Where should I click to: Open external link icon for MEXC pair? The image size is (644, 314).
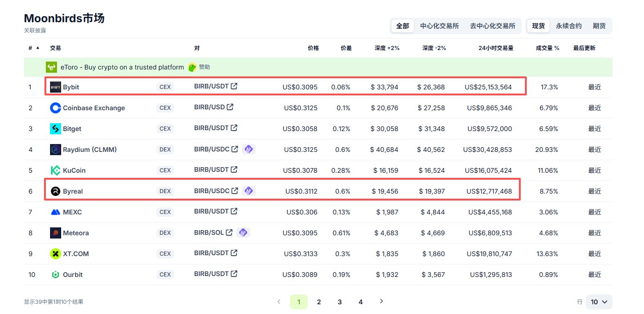pos(234,211)
